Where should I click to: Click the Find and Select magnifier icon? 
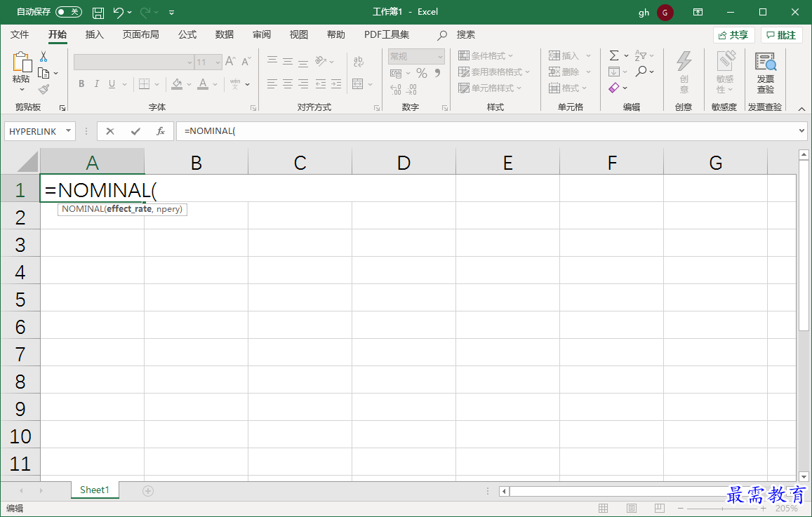click(641, 72)
